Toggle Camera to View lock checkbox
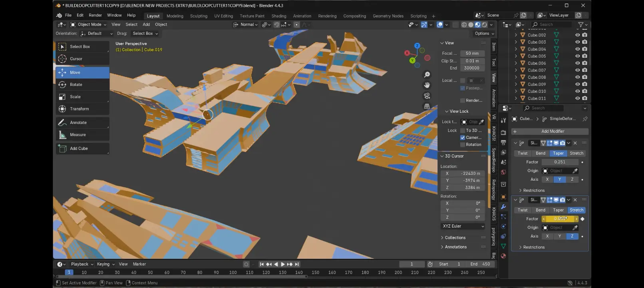The image size is (644, 288). tap(463, 137)
